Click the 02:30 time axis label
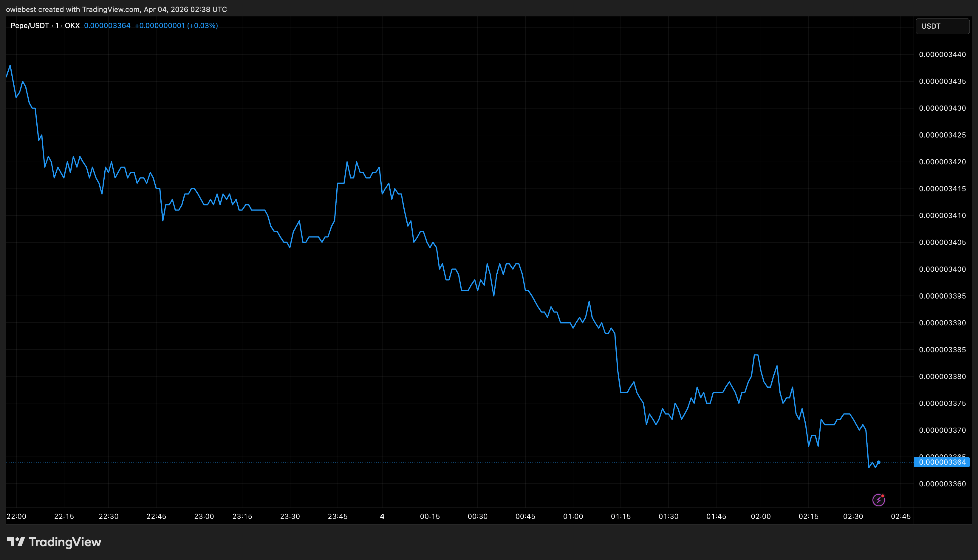Screen dimensions: 978x560 click(x=853, y=516)
